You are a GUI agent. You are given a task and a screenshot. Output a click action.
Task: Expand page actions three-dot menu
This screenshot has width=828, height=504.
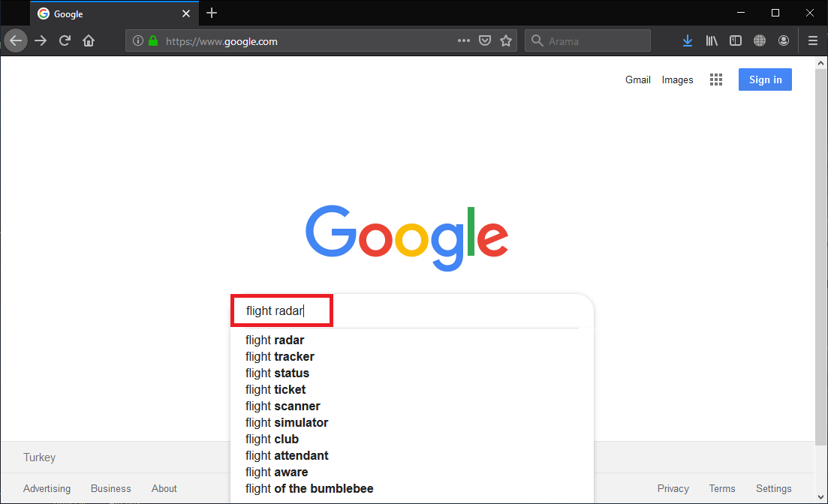coord(464,40)
